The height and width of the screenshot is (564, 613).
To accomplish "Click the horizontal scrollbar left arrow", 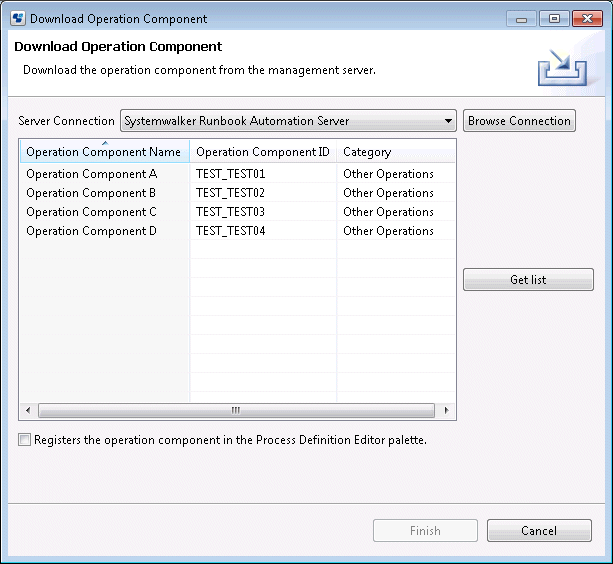I will (28, 410).
